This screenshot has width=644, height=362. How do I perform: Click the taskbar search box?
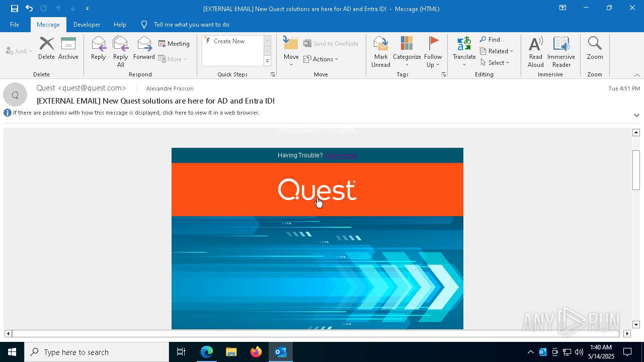97,352
